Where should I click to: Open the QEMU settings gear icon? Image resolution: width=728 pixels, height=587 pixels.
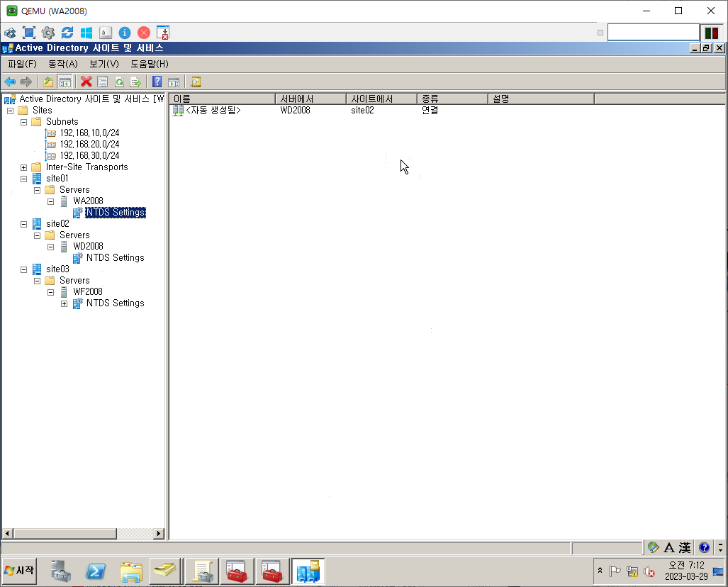point(47,33)
